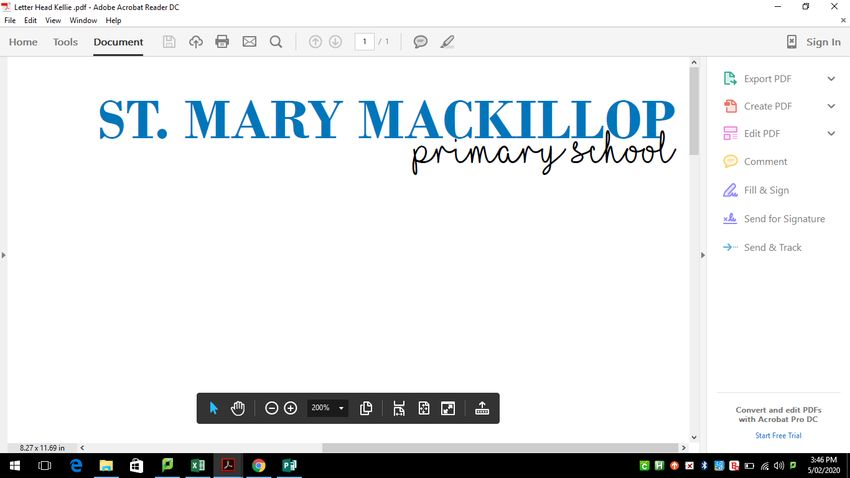Close the document with small X below window controls
The width and height of the screenshot is (850, 478).
[843, 21]
